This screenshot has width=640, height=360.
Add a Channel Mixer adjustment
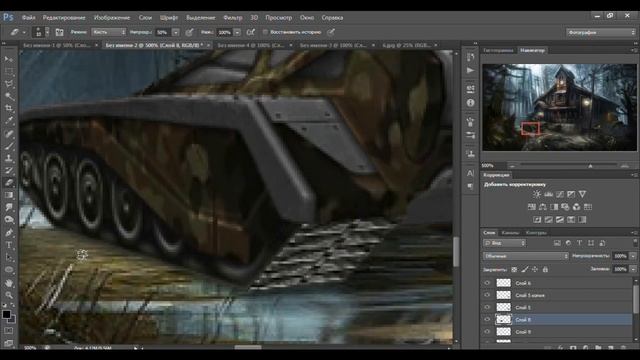(576, 207)
